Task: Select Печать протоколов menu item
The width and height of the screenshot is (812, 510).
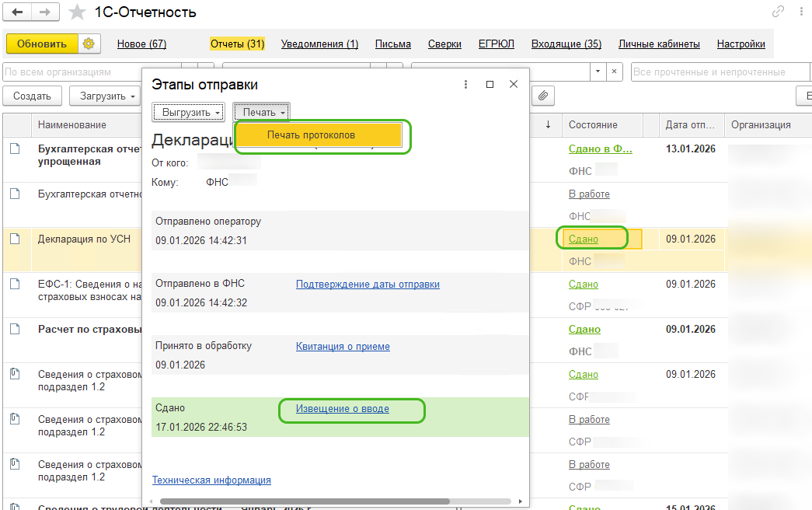Action: click(x=311, y=135)
